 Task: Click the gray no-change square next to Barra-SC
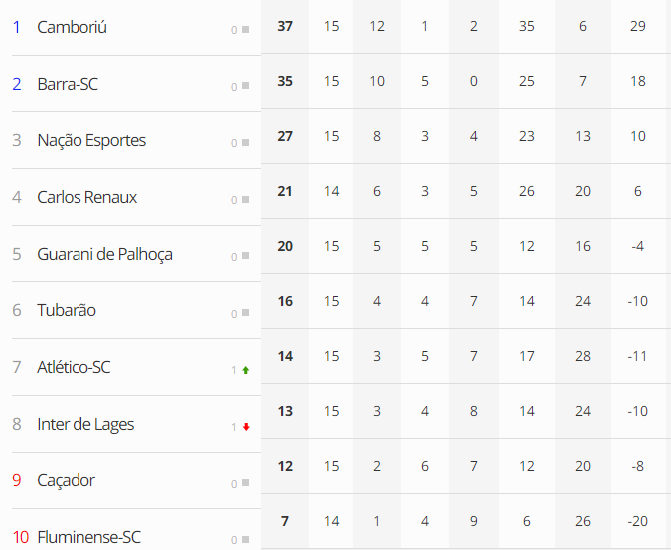pyautogui.click(x=246, y=86)
